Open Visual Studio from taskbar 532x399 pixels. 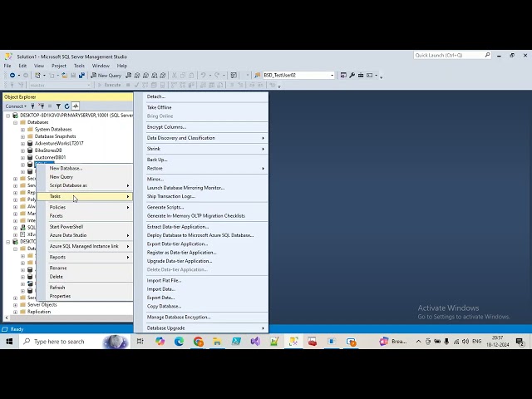pyautogui.click(x=255, y=342)
